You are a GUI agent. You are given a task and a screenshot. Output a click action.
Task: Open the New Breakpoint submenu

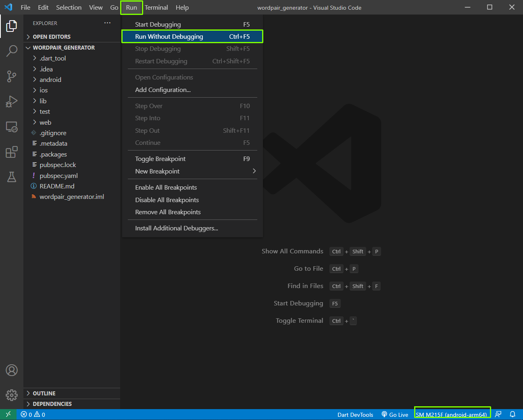point(192,171)
